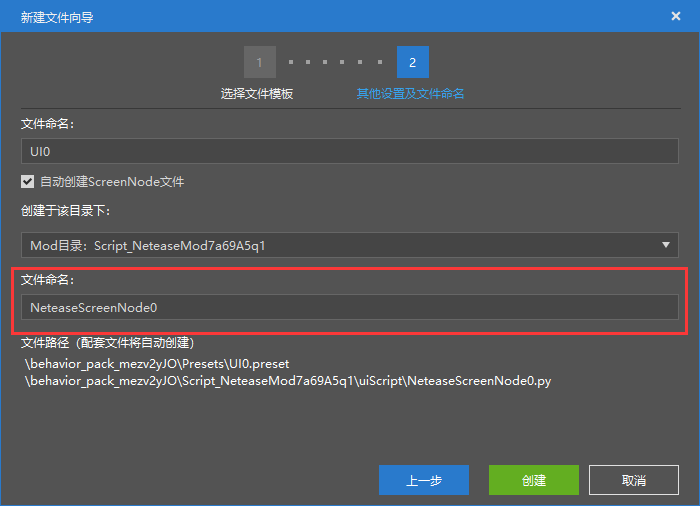Screen dimensions: 700x506
Task: Click the UI0 file name field
Action: click(350, 151)
